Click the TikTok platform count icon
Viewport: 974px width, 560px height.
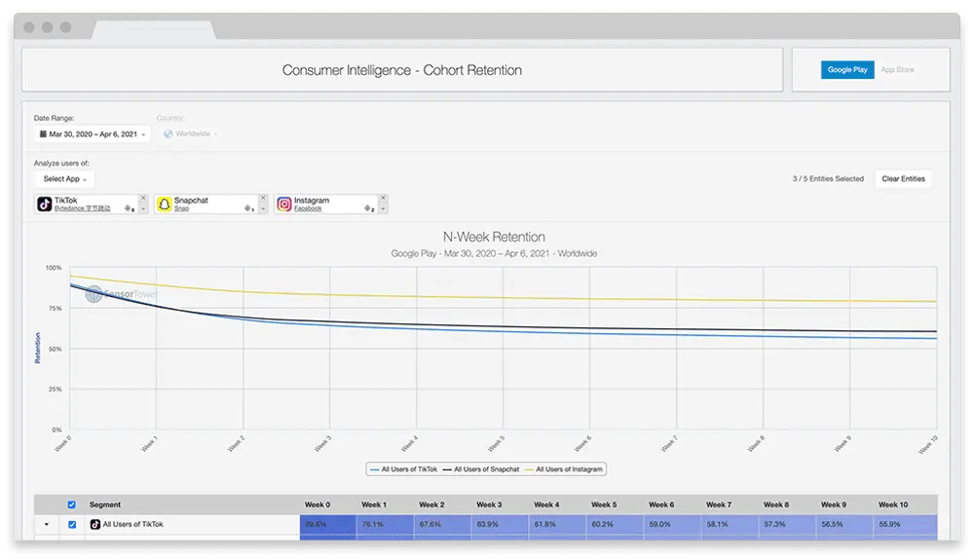pyautogui.click(x=130, y=208)
